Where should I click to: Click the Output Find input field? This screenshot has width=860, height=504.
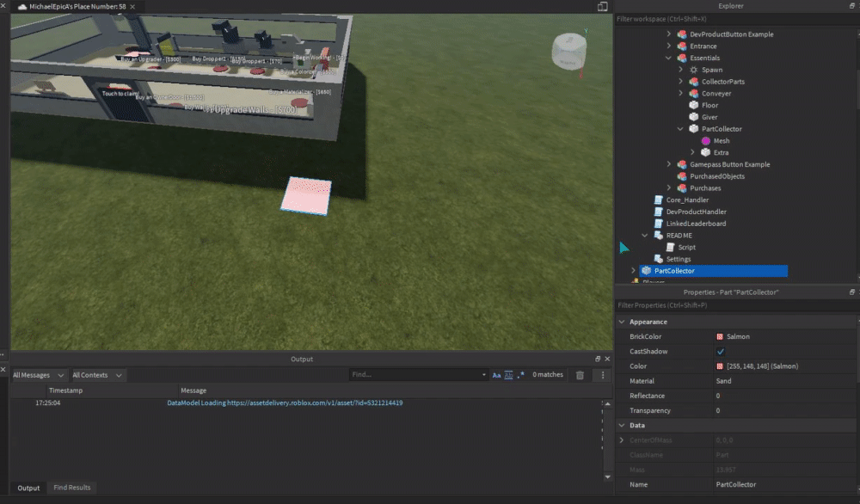(x=415, y=375)
